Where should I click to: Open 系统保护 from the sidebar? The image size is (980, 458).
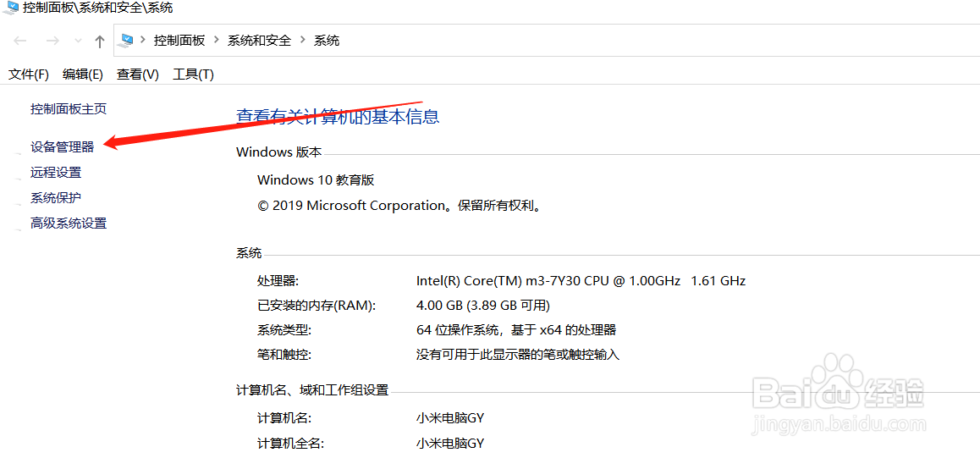click(56, 198)
